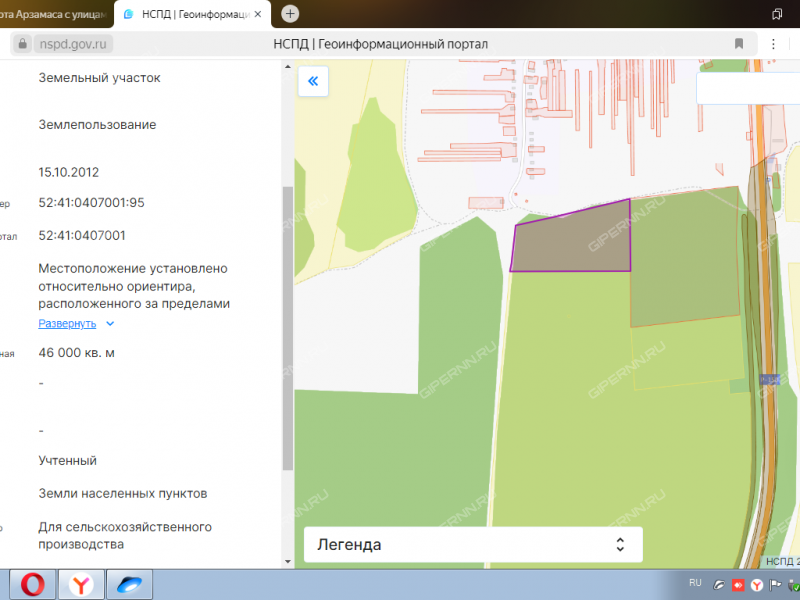Click the nspd.gov.ru address field
Viewport: 800px width, 600px height.
click(x=75, y=44)
